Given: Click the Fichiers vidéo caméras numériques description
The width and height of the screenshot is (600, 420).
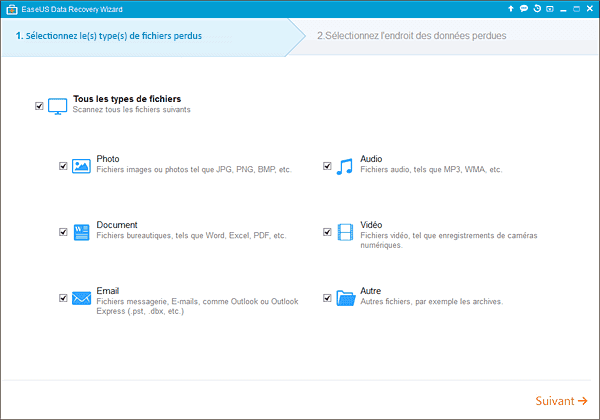Looking at the screenshot, I should coord(449,240).
